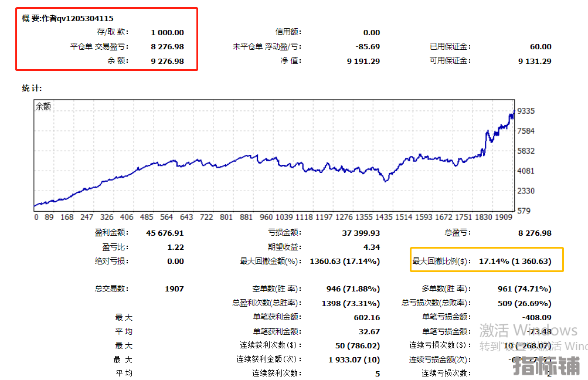This screenshot has width=588, height=380.
Task: Click the author title 概 要:作者qv1205304115
Action: click(67, 18)
